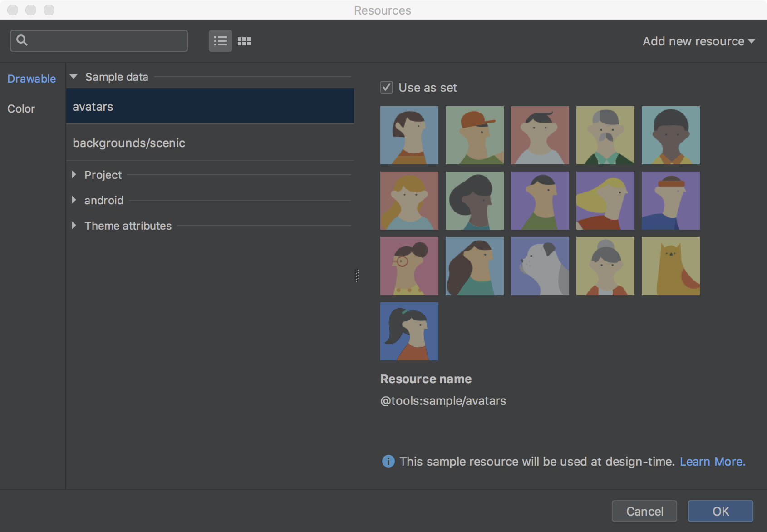This screenshot has width=767, height=532.
Task: Select the list view icon
Action: coord(220,41)
